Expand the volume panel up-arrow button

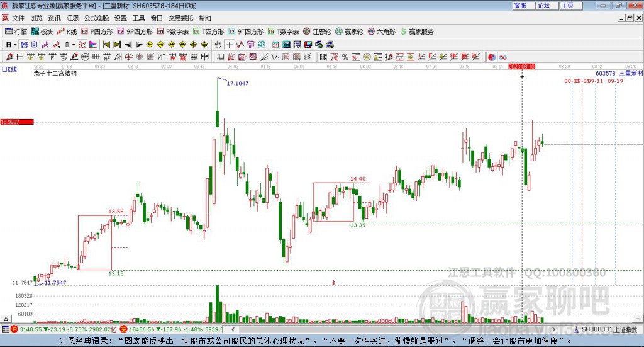[6, 319]
